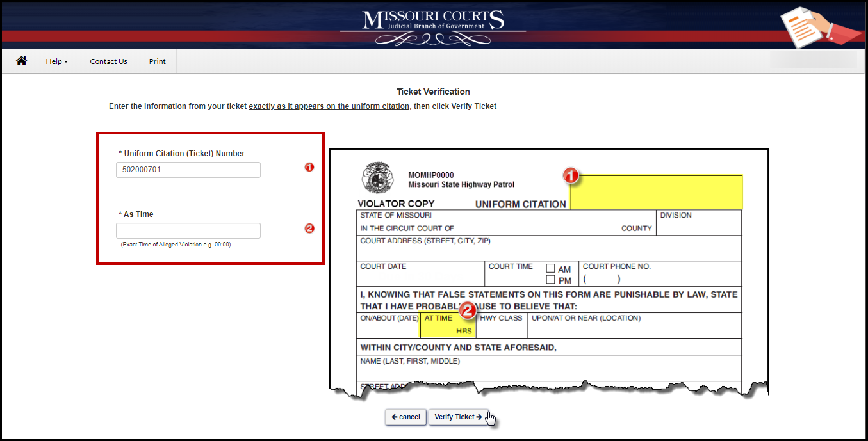Click the Ticket Verification heading
The height and width of the screenshot is (441, 868).
coord(433,92)
